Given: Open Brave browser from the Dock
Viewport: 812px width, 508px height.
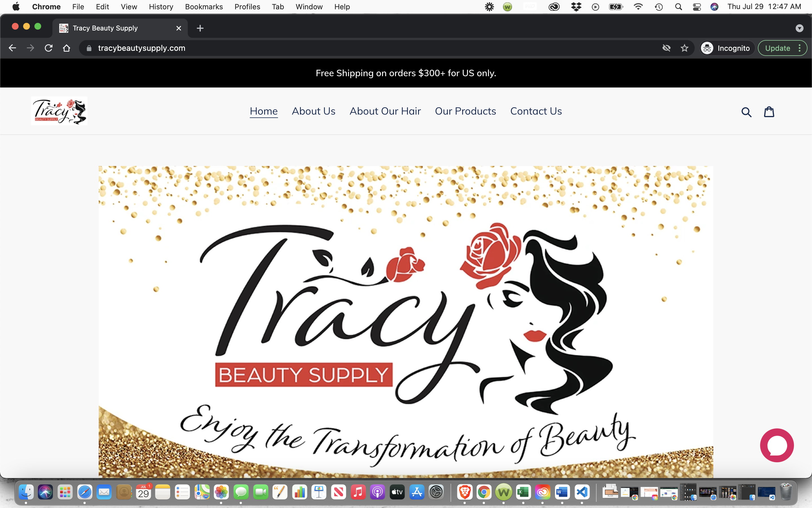Looking at the screenshot, I should tap(464, 492).
